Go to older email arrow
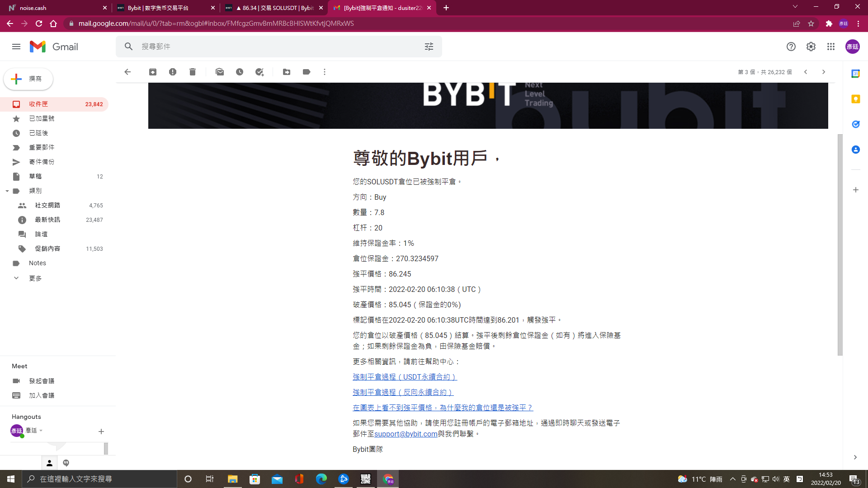The width and height of the screenshot is (868, 488). pos(824,72)
